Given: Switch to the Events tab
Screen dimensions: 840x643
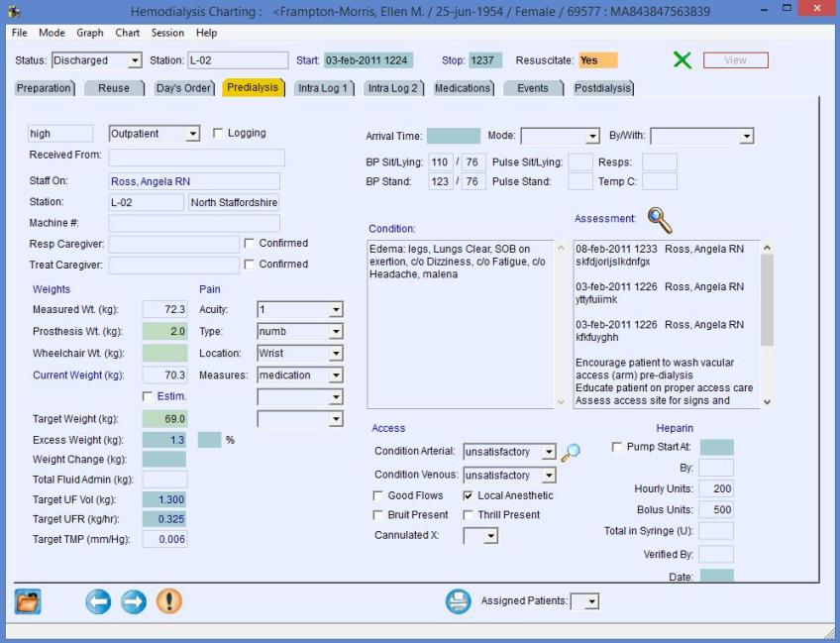Looking at the screenshot, I should tap(533, 88).
